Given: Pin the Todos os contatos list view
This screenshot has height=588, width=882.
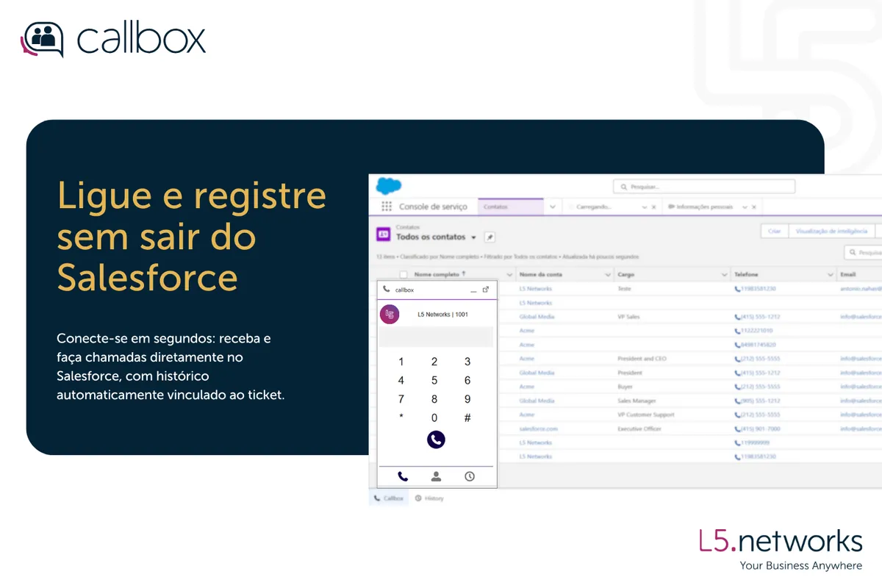Looking at the screenshot, I should click(490, 237).
